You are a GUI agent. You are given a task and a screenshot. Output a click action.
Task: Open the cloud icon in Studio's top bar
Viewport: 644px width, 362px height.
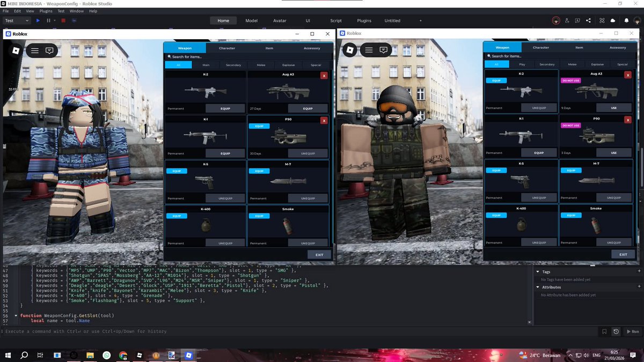[613, 20]
